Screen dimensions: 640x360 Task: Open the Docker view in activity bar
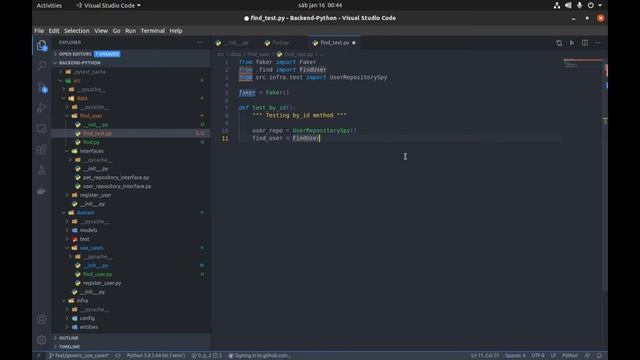click(42, 191)
